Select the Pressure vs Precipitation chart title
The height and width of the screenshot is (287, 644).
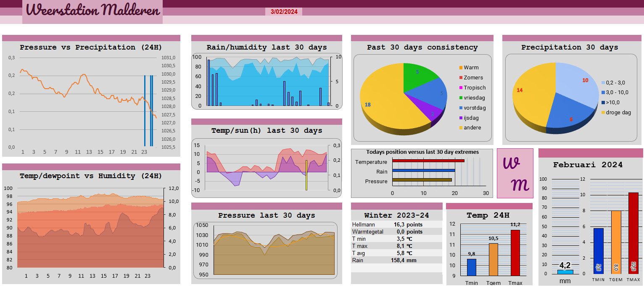91,47
